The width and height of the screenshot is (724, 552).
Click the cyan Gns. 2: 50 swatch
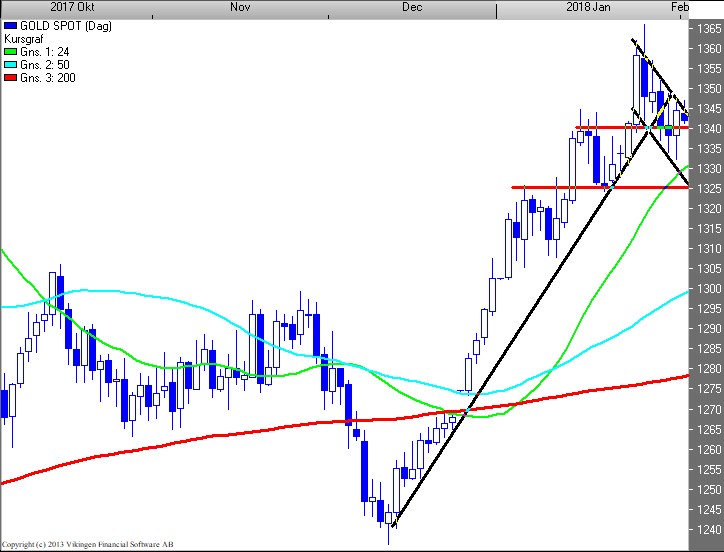(10, 64)
